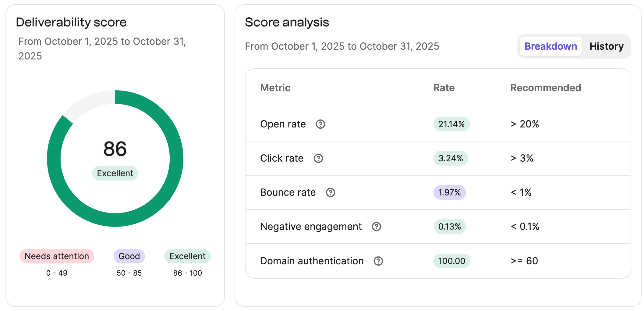The width and height of the screenshot is (644, 311).
Task: Click the Metric column header
Action: click(275, 88)
